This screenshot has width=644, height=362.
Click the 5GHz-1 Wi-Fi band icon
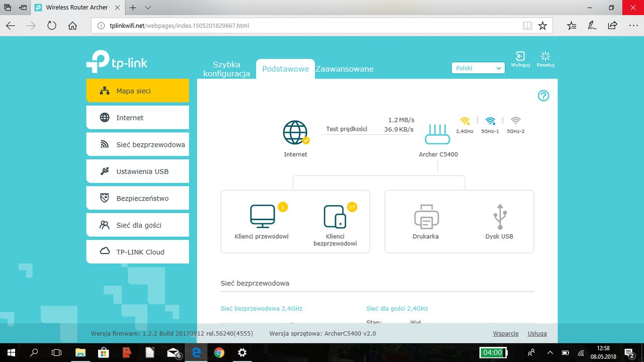[490, 121]
